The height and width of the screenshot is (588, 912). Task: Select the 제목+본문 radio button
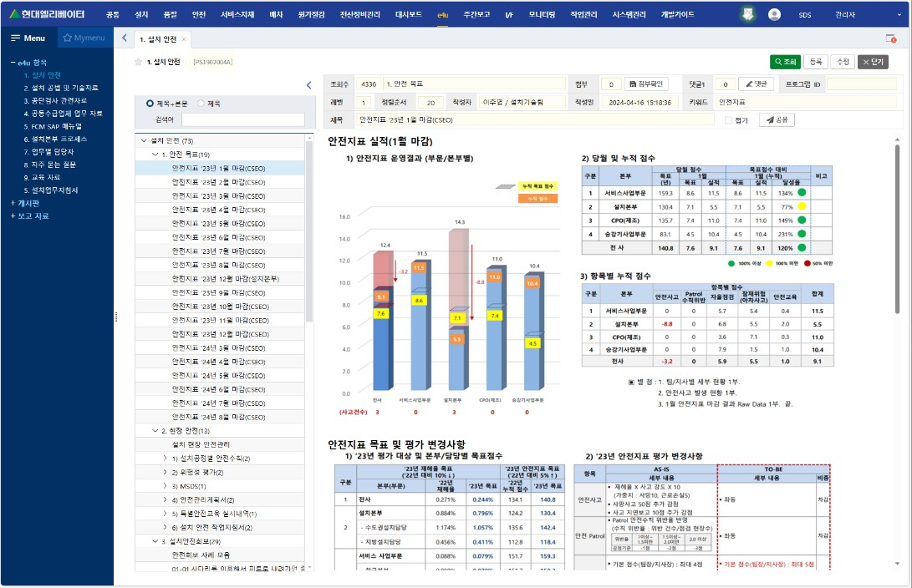[150, 104]
